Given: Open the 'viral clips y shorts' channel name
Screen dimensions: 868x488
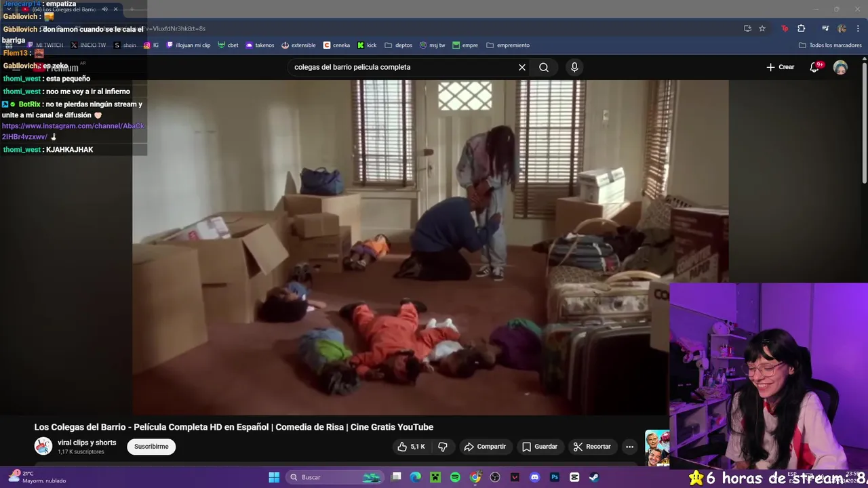Looking at the screenshot, I should [87, 443].
